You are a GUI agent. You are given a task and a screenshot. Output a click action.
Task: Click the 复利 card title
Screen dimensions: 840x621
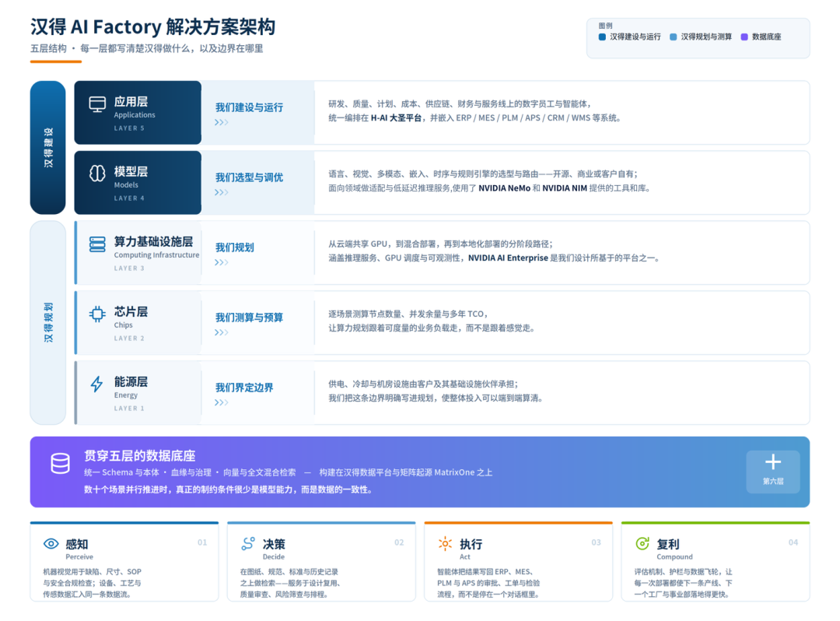point(668,545)
